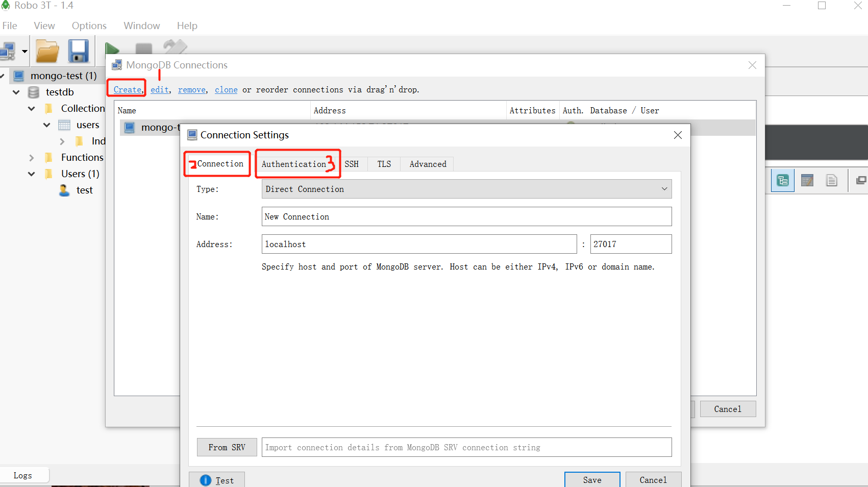Expand the Functions folder
This screenshot has width=868, height=487.
point(32,158)
